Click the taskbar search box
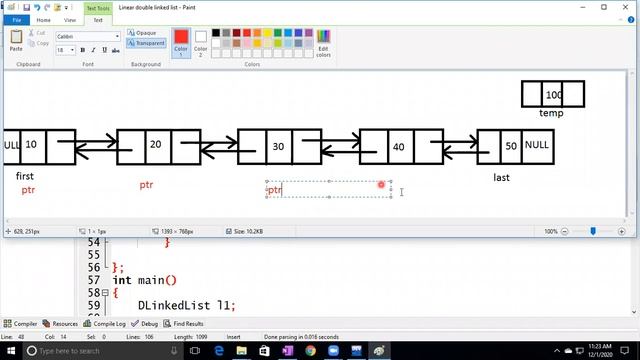Screen dimensions: 640x360 click(103, 351)
